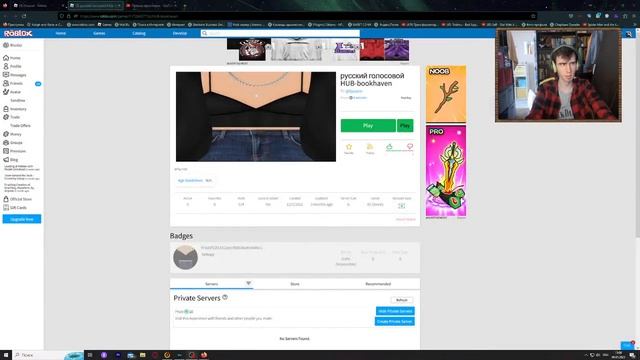Image resolution: width=640 pixels, height=360 pixels.
Task: Click the upper blue private servers button
Action: tap(395, 311)
